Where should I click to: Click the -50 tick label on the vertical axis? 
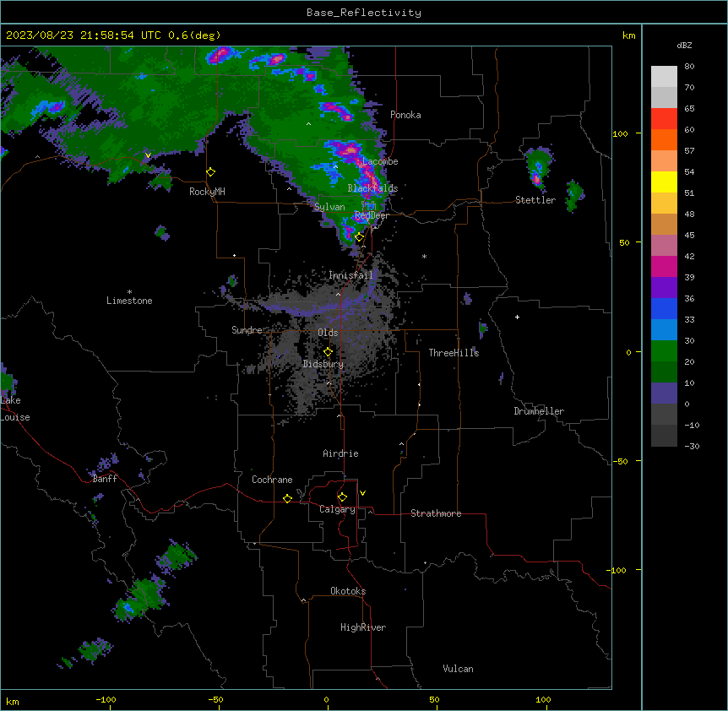(x=620, y=461)
